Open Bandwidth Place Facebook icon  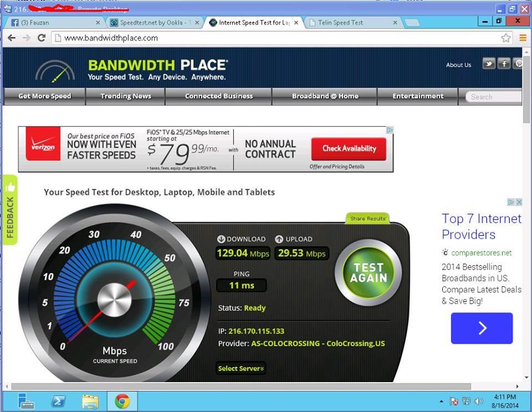(504, 64)
